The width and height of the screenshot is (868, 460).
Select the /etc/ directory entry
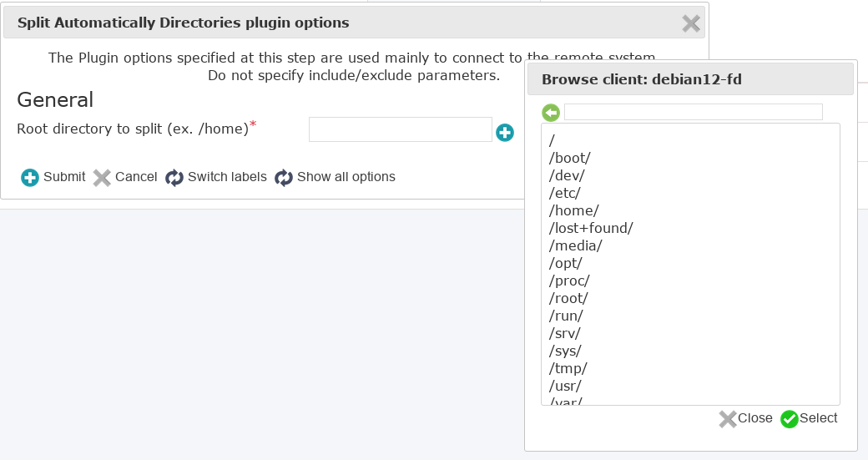[x=565, y=193]
